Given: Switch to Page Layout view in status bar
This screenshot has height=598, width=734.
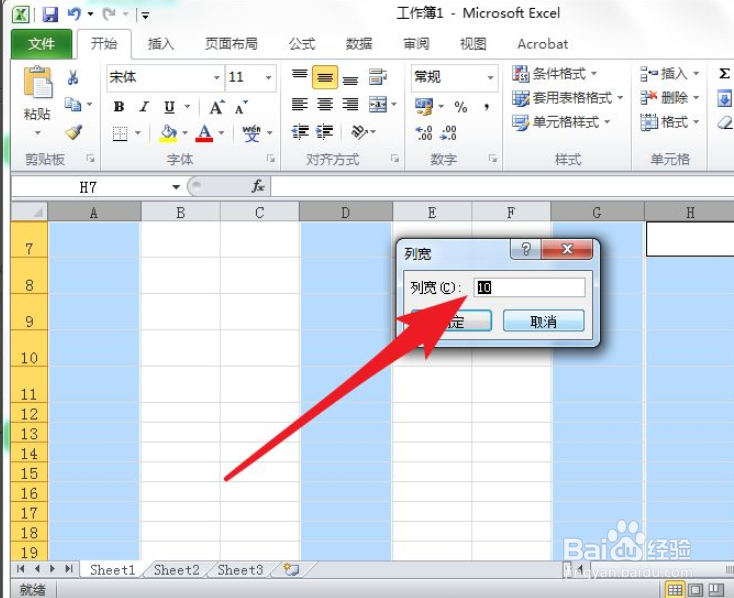Looking at the screenshot, I should (x=696, y=589).
